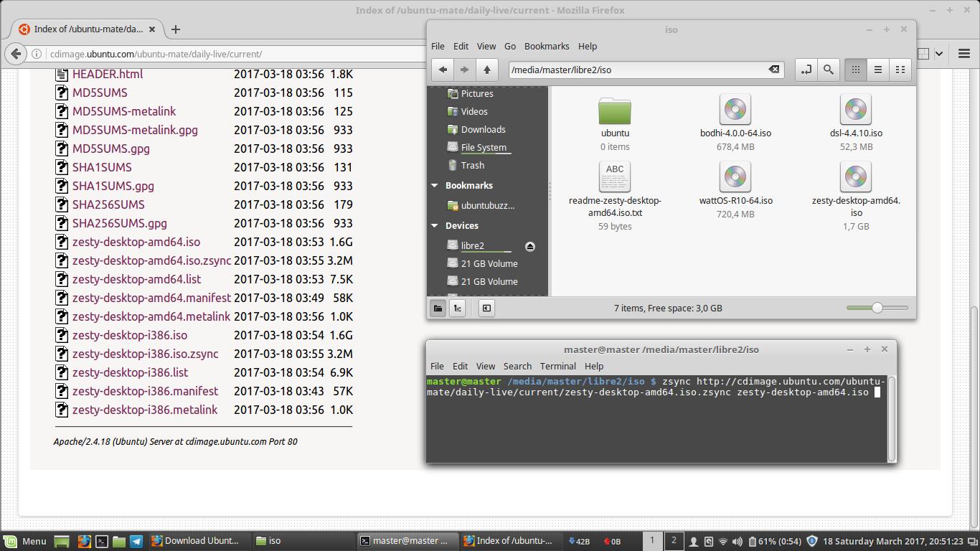Open the folder view mode button bottom-left
Viewport: 980px width, 551px height.
click(438, 308)
